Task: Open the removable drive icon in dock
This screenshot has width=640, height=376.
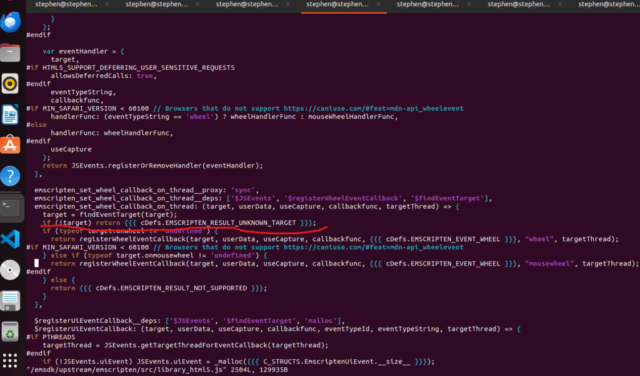Action: click(10, 300)
